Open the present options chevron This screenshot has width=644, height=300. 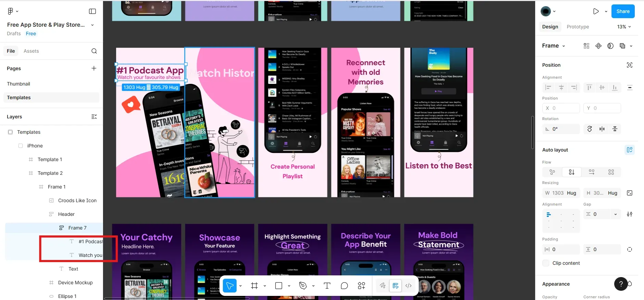(x=606, y=11)
